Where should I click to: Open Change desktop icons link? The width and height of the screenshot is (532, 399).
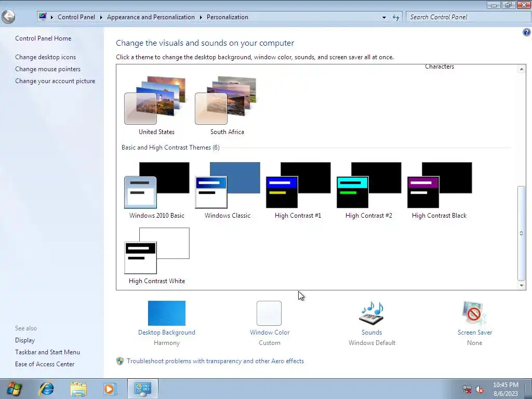click(x=46, y=57)
